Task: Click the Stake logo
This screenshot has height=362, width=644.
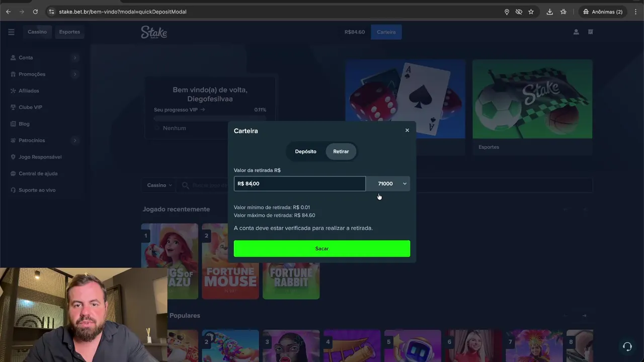Action: click(154, 32)
